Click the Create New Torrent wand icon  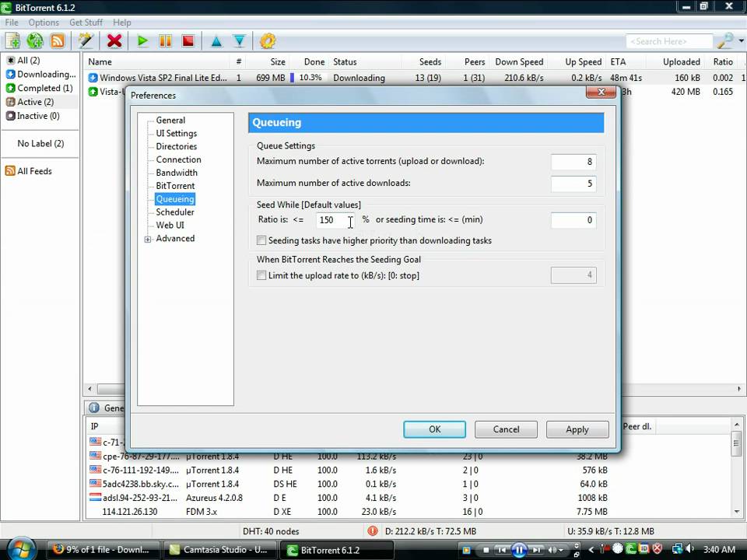click(86, 41)
